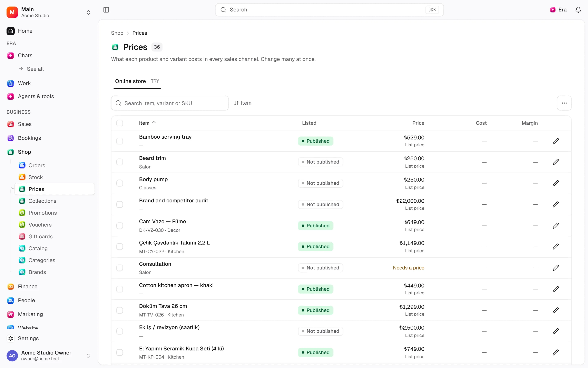The width and height of the screenshot is (588, 368).
Task: Open the notifications bell
Action: point(578,10)
